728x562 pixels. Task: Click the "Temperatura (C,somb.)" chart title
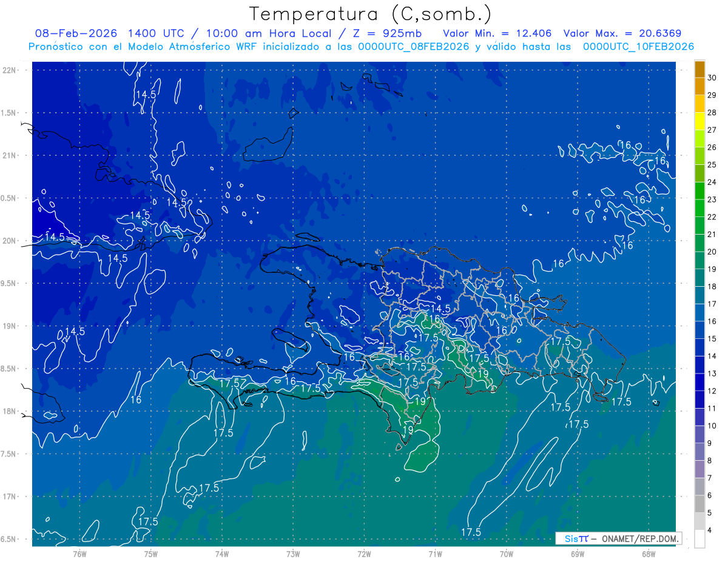pyautogui.click(x=371, y=14)
